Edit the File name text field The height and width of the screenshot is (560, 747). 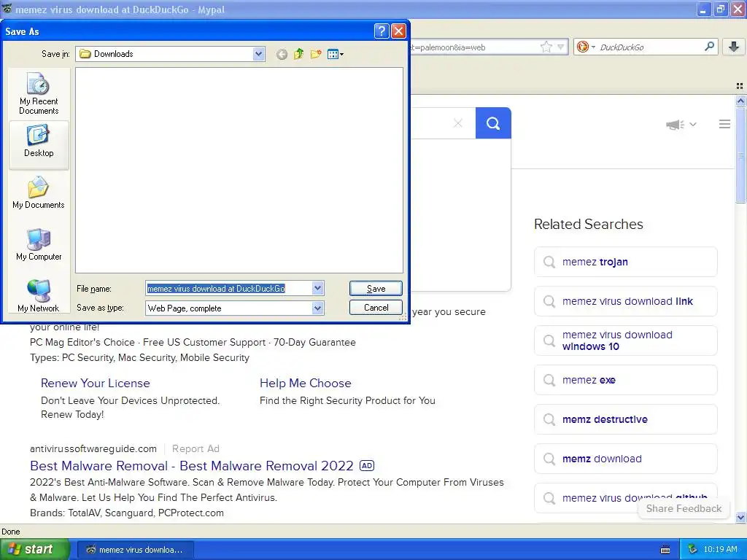[x=229, y=288]
